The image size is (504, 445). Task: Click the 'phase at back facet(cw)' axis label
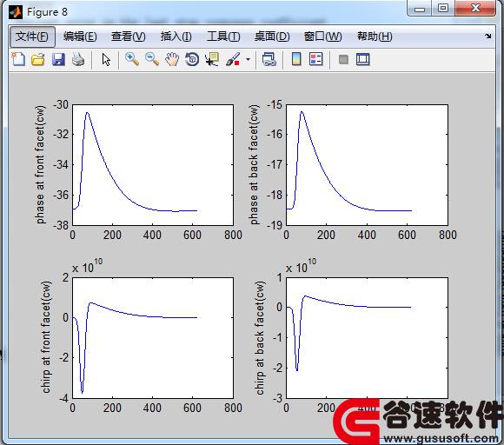[254, 164]
